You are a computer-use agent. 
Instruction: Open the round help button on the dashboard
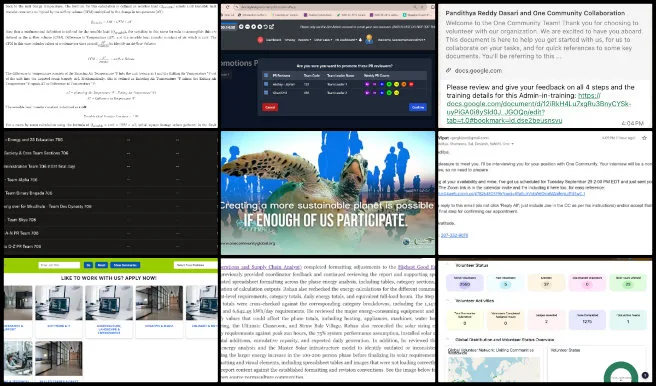[x=645, y=375]
